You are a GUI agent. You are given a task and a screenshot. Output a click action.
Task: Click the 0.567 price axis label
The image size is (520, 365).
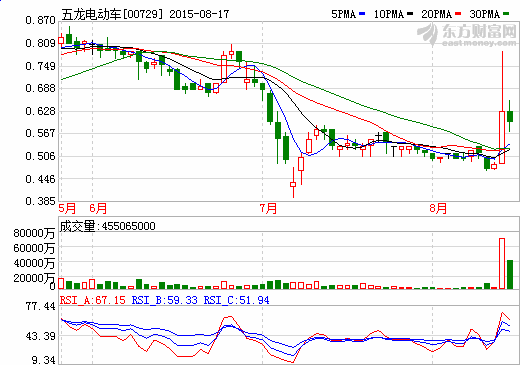click(x=40, y=133)
